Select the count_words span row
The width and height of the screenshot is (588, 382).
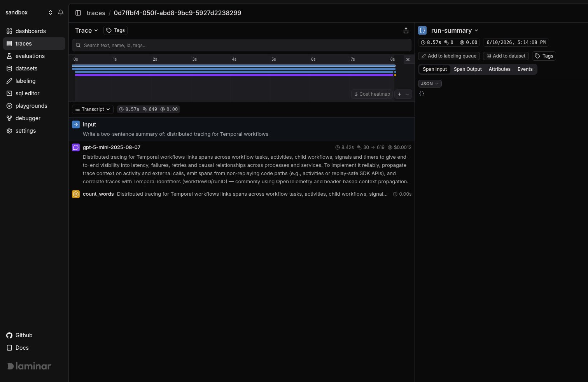click(x=241, y=194)
